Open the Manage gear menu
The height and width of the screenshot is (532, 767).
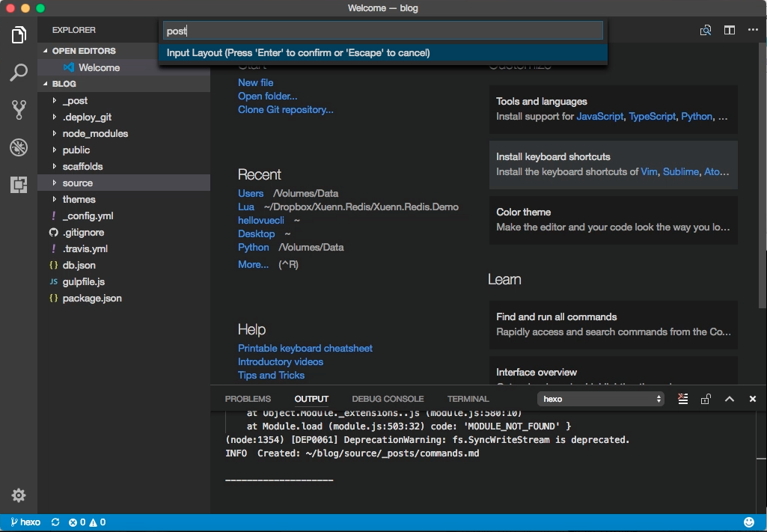click(x=19, y=495)
